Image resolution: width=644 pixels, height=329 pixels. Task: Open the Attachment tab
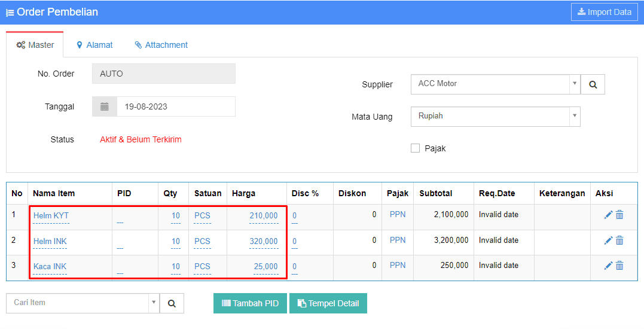[x=161, y=45]
